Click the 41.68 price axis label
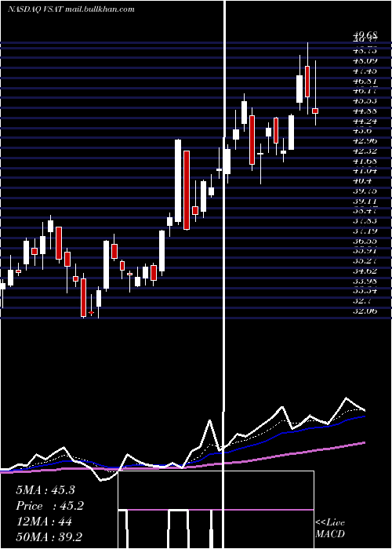 click(365, 161)
